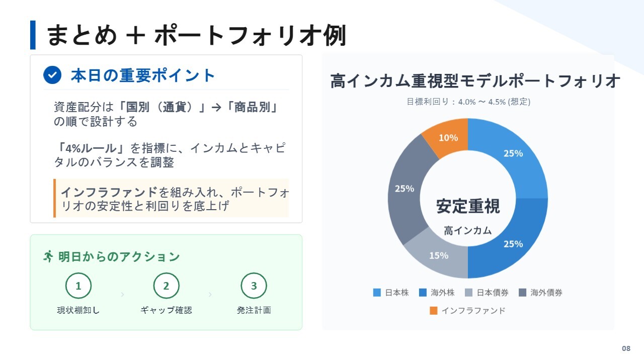Click the 現状棚卸し step label

point(78,310)
